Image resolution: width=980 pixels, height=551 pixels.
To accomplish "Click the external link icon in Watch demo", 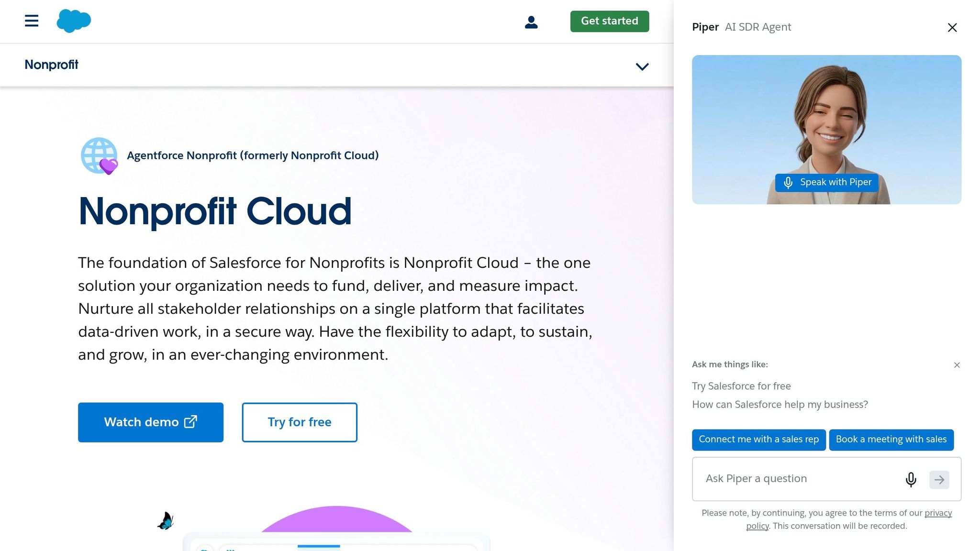I will pyautogui.click(x=190, y=421).
